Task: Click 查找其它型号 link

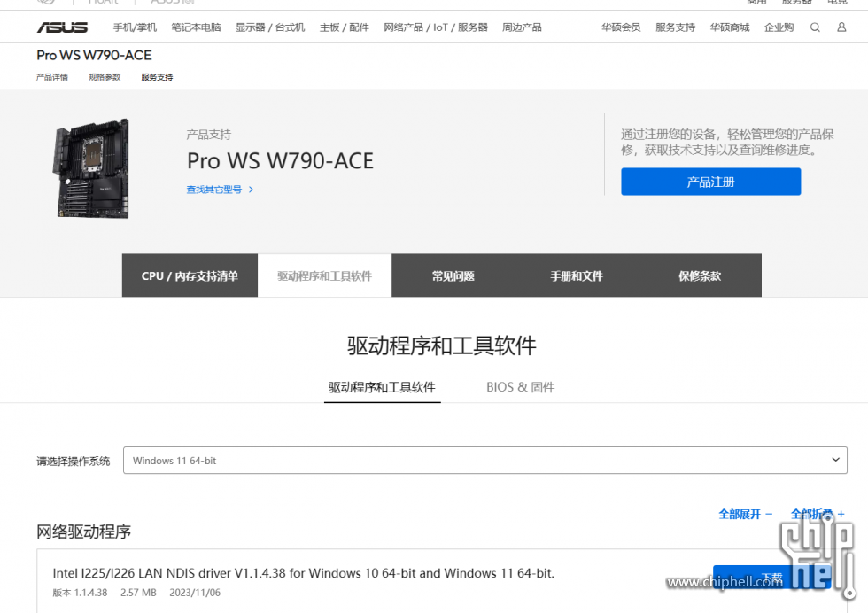Action: click(x=214, y=190)
